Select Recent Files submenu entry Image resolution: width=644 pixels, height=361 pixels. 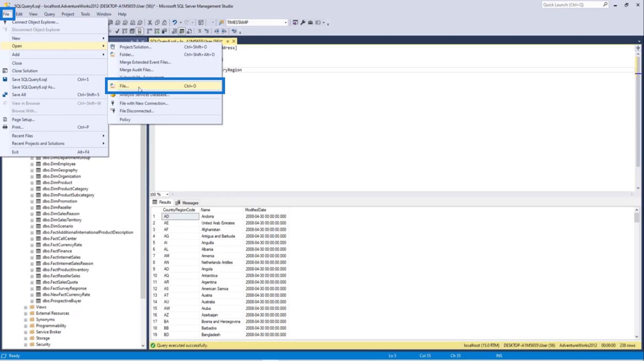click(x=54, y=136)
